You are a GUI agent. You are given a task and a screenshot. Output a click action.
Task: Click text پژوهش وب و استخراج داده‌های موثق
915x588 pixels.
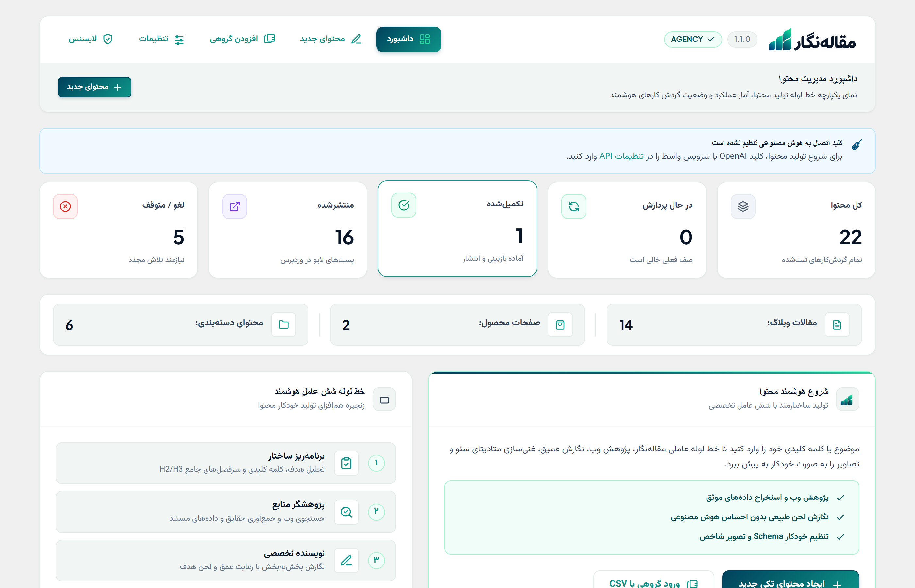[x=767, y=498]
